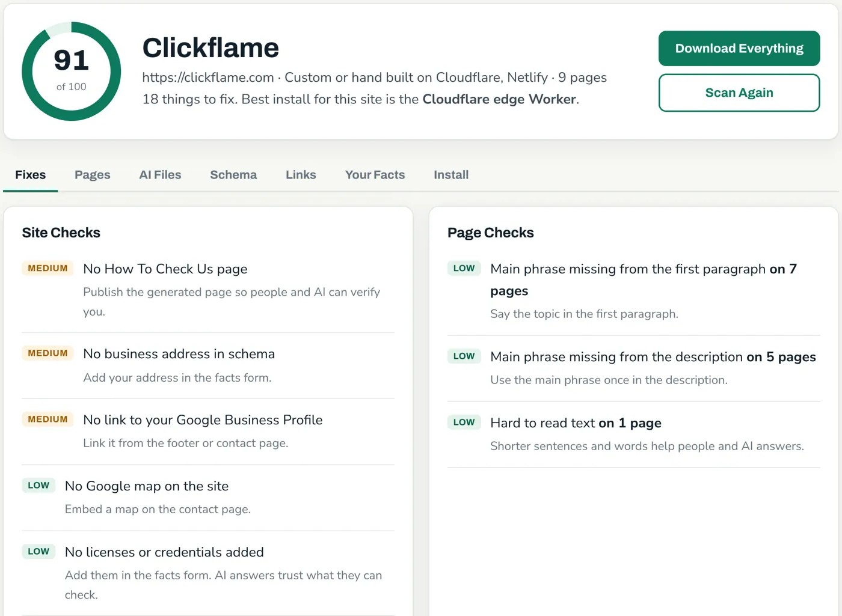Click the No How To Check Us page item
The width and height of the screenshot is (842, 616).
(x=165, y=269)
